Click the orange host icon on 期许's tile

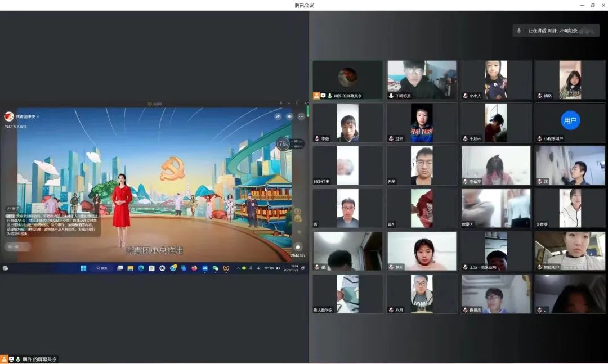tap(316, 96)
